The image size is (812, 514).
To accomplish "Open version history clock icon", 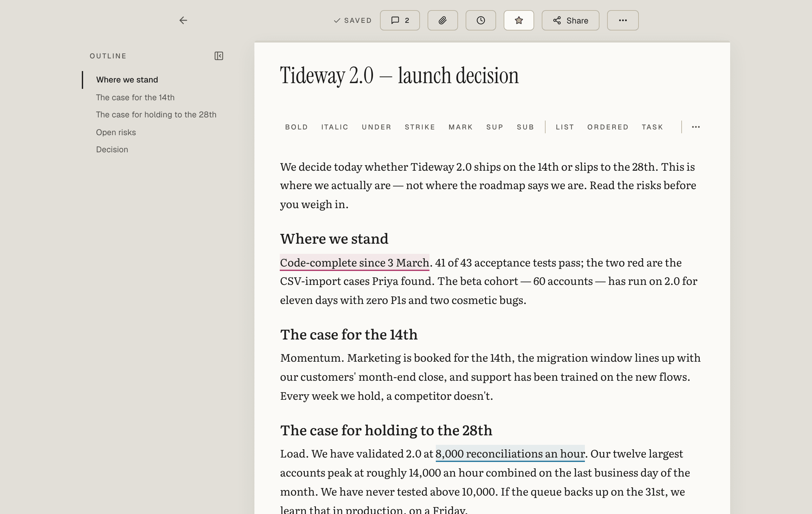I will pos(481,20).
